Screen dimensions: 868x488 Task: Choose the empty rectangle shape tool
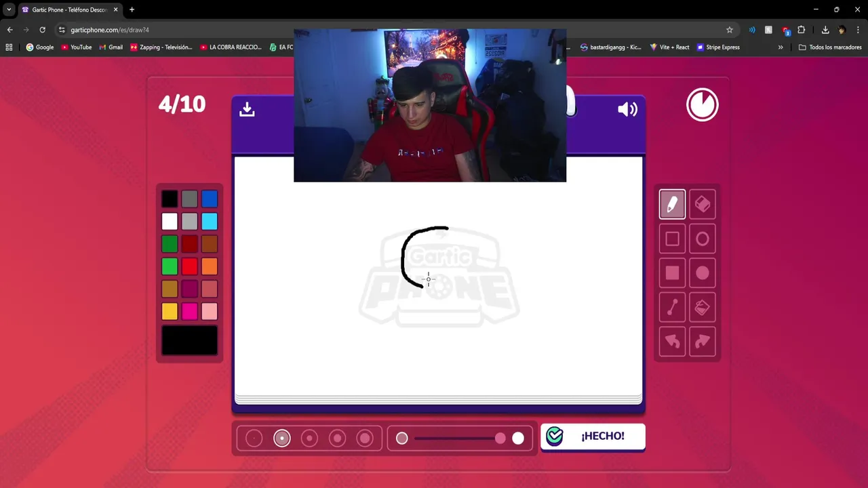[672, 239]
